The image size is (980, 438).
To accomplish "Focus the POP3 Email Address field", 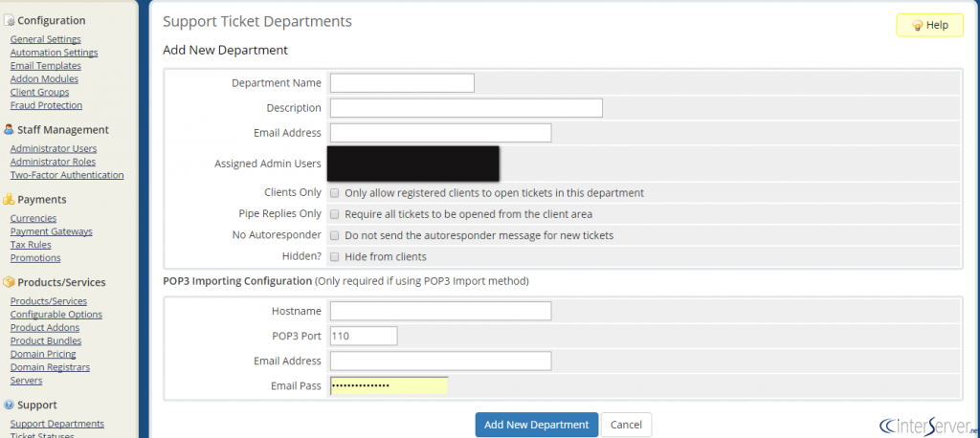I will coord(440,361).
